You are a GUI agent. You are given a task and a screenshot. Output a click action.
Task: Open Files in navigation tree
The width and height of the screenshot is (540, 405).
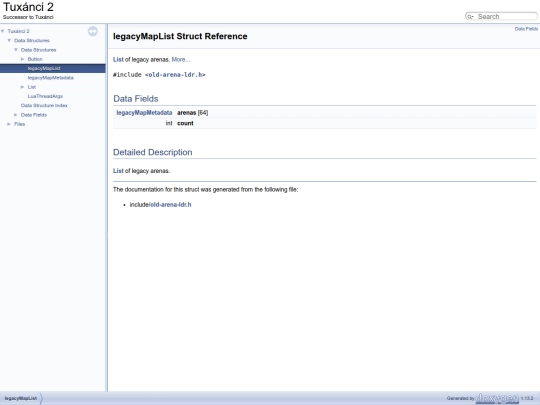point(20,124)
